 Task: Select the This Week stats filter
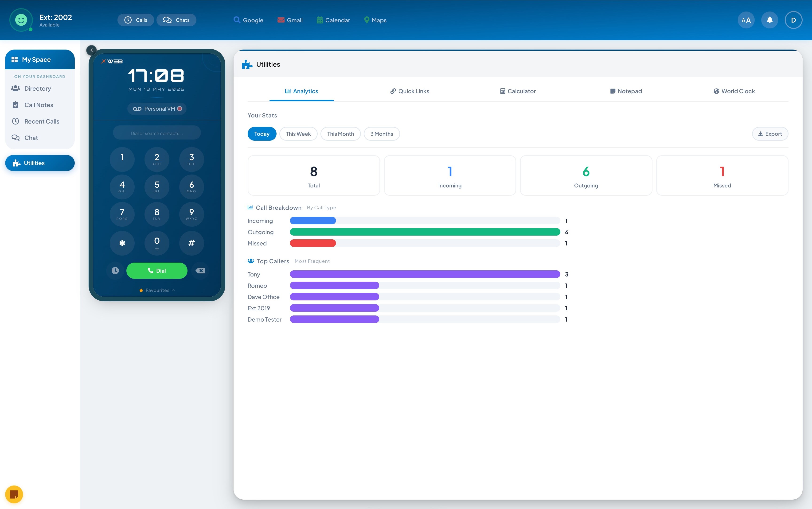click(298, 134)
